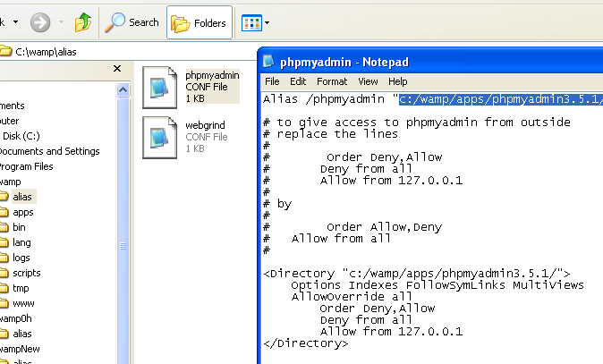Go up one folder level
Screen dimensions: 603x364
click(x=83, y=22)
